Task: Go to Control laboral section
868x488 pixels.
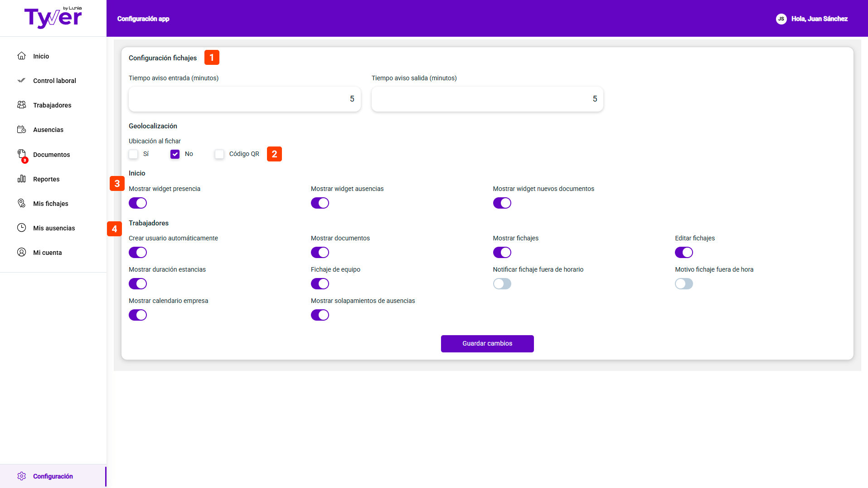Action: pyautogui.click(x=53, y=81)
